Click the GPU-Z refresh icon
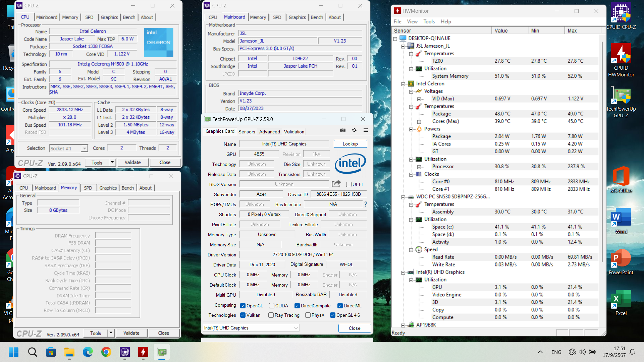The image size is (644, 362). click(354, 130)
